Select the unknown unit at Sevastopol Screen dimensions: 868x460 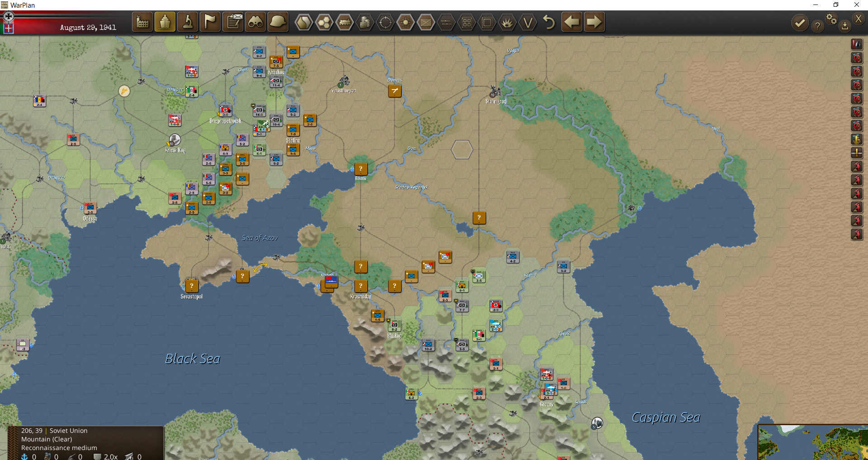pos(192,285)
